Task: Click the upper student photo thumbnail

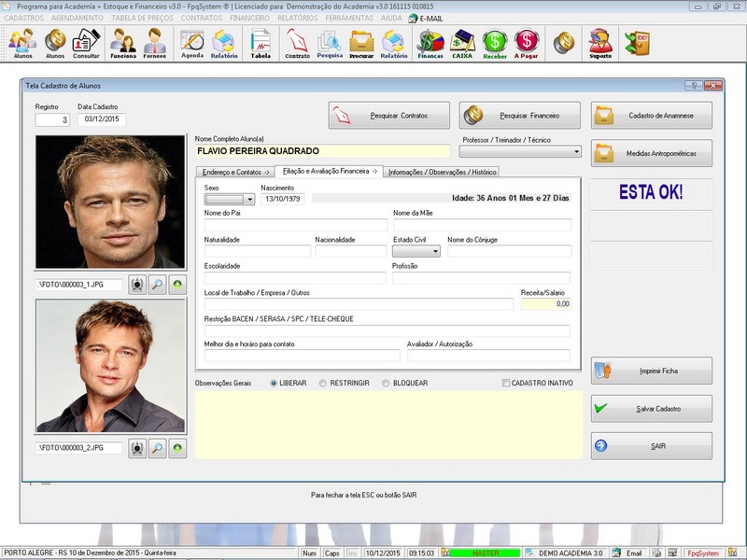Action: [110, 202]
